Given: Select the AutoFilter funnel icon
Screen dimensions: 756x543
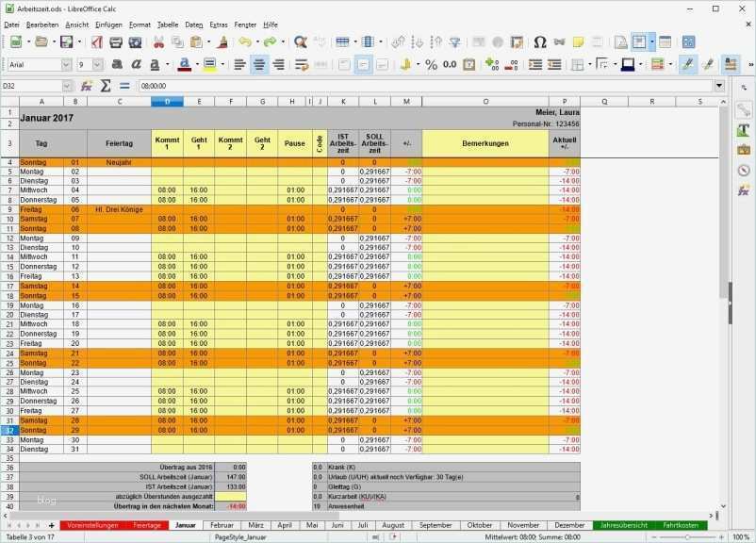Looking at the screenshot, I should [x=454, y=43].
